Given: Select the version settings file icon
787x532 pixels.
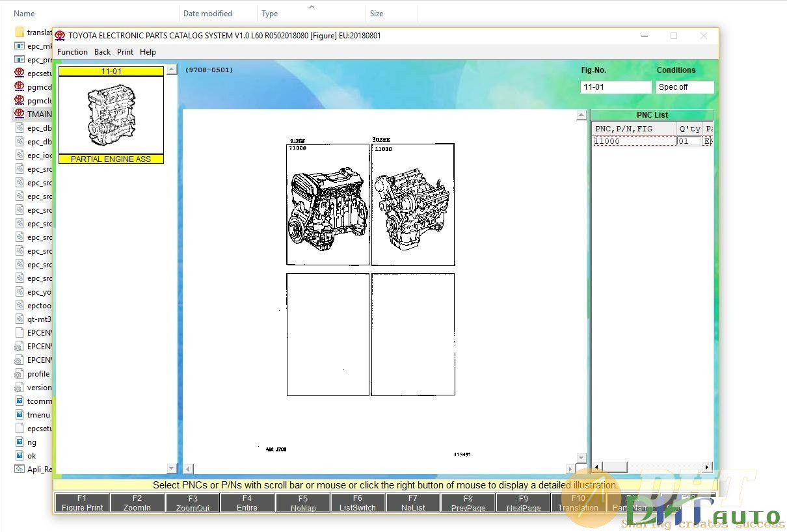Looking at the screenshot, I should [x=19, y=387].
